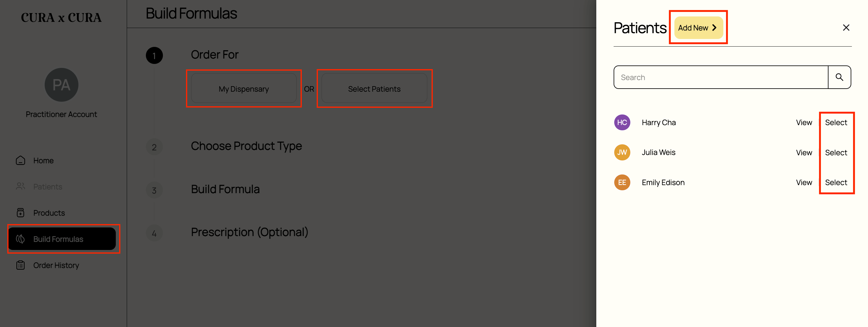Click Julia Weis's JW avatar
Screen dimensions: 868x327
622,153
